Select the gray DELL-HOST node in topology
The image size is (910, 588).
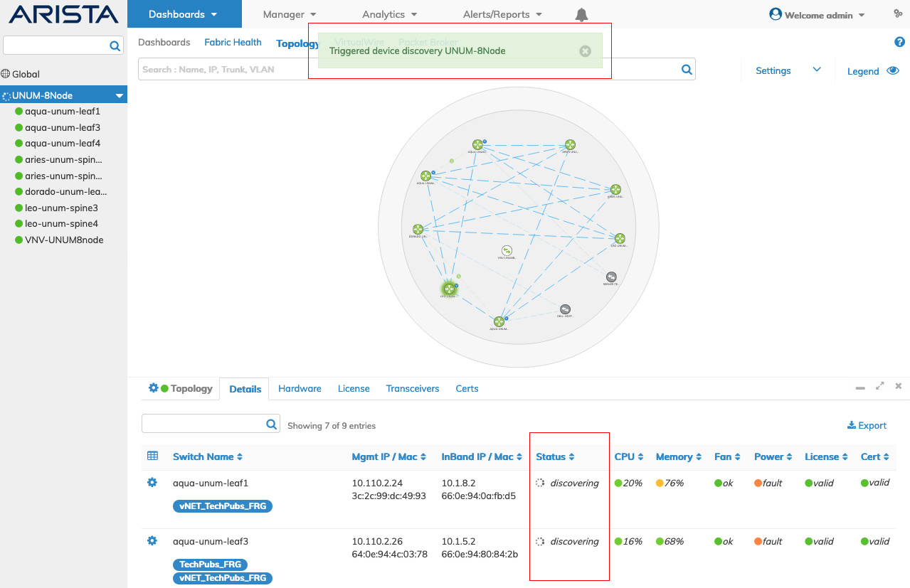point(565,309)
